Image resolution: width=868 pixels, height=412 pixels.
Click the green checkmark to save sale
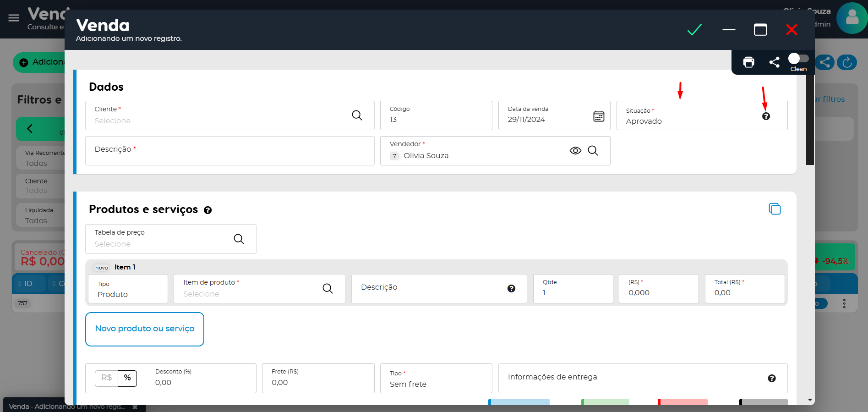pos(694,30)
